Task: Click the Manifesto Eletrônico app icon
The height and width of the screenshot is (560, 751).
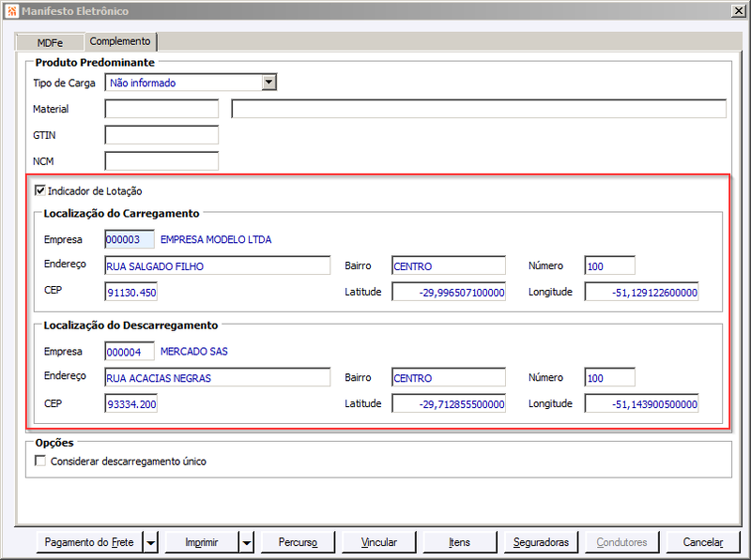Action: pos(11,10)
